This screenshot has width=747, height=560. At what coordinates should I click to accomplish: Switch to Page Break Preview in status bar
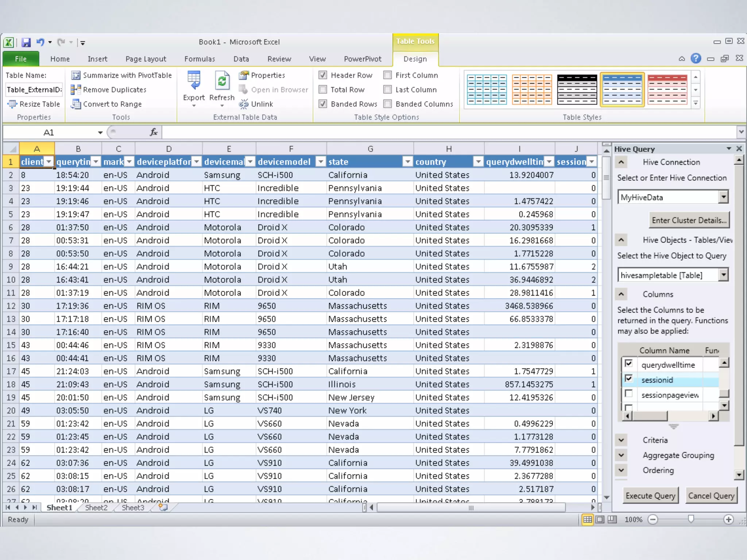coord(612,520)
